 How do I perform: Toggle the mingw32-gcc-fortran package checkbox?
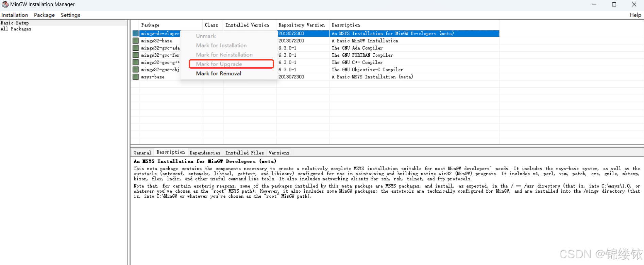(x=135, y=55)
